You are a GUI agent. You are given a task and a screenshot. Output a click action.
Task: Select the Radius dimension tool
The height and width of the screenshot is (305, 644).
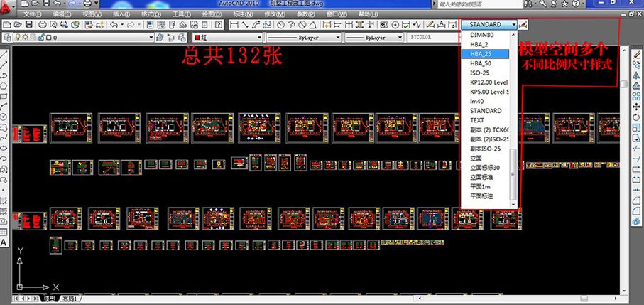pyautogui.click(x=280, y=25)
